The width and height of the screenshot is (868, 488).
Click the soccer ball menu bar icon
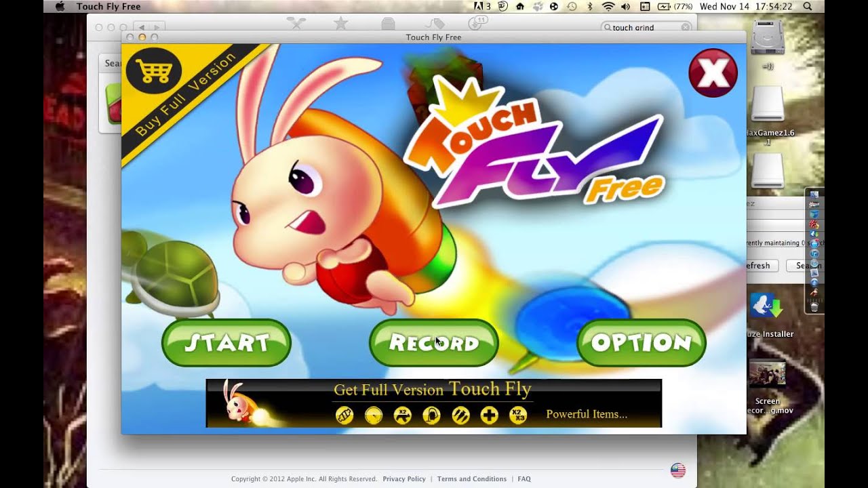(554, 7)
